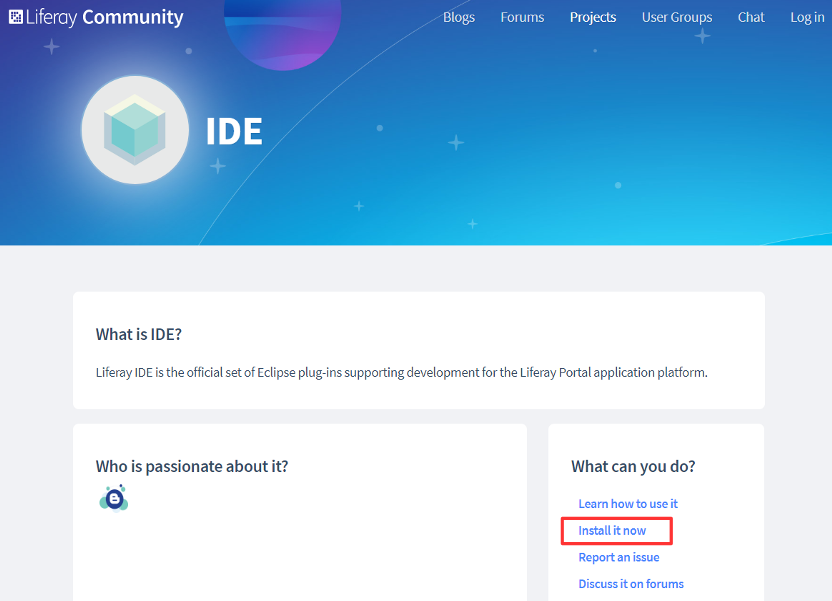This screenshot has width=832, height=601.
Task: Click the What is IDE? heading
Action: pos(138,334)
